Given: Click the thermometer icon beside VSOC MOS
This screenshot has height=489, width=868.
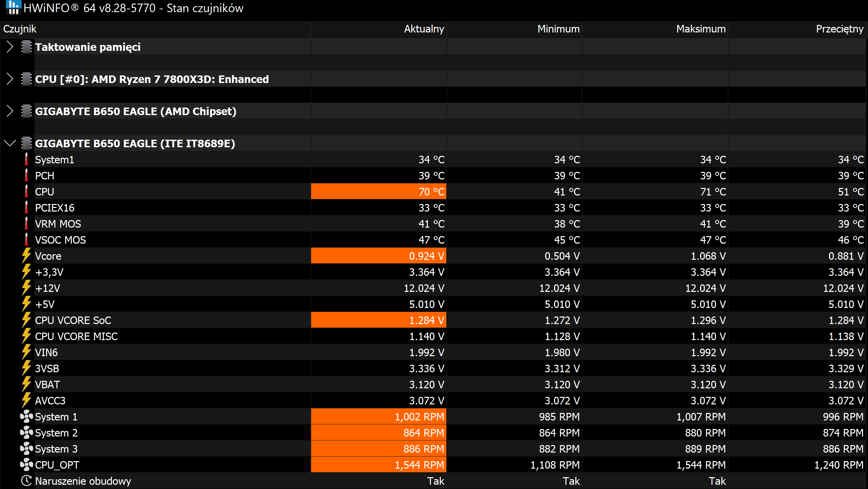Looking at the screenshot, I should click(x=26, y=239).
